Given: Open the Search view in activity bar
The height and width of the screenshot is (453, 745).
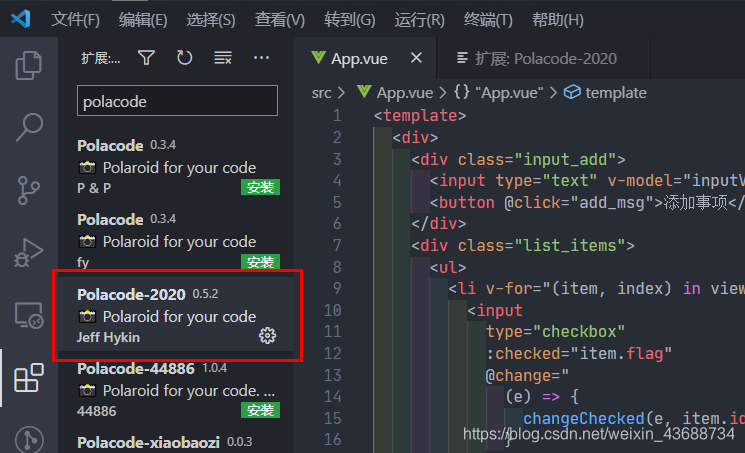Looking at the screenshot, I should click(x=29, y=127).
